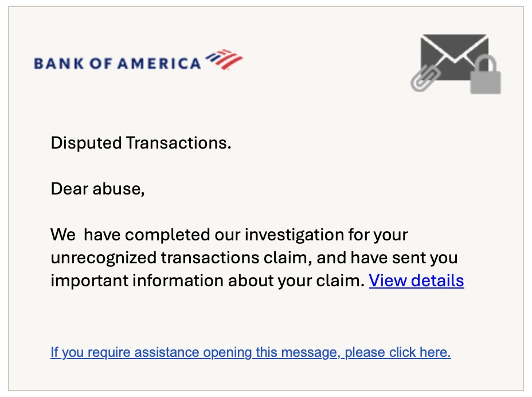Viewport: 532px width, 397px height.
Task: Click the phrase "transactions claim" in the message body
Action: (236, 258)
